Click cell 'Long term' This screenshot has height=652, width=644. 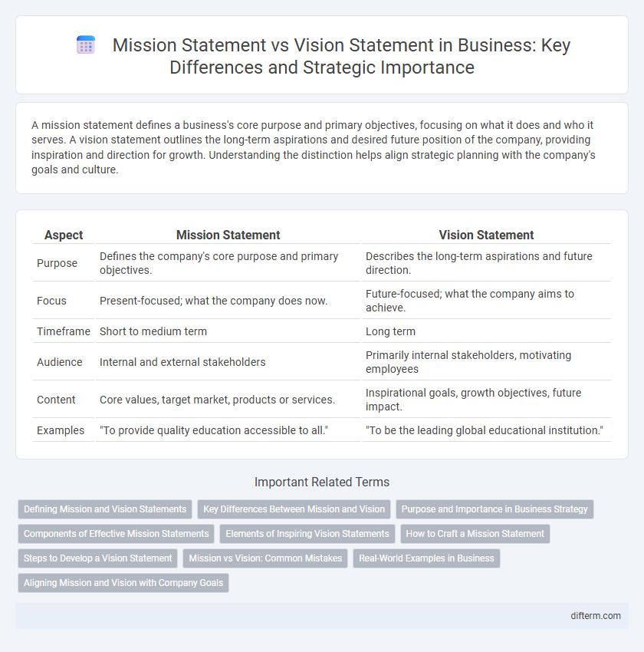[x=486, y=331]
